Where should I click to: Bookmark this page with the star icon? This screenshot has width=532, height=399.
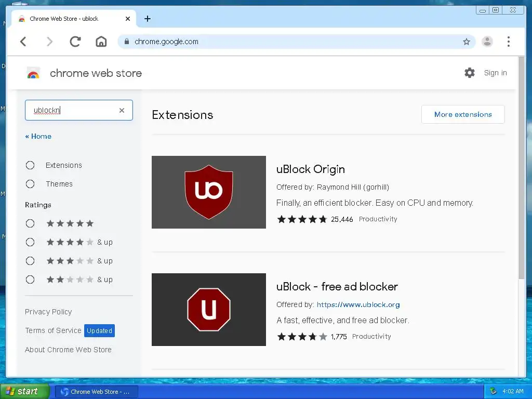pos(467,42)
